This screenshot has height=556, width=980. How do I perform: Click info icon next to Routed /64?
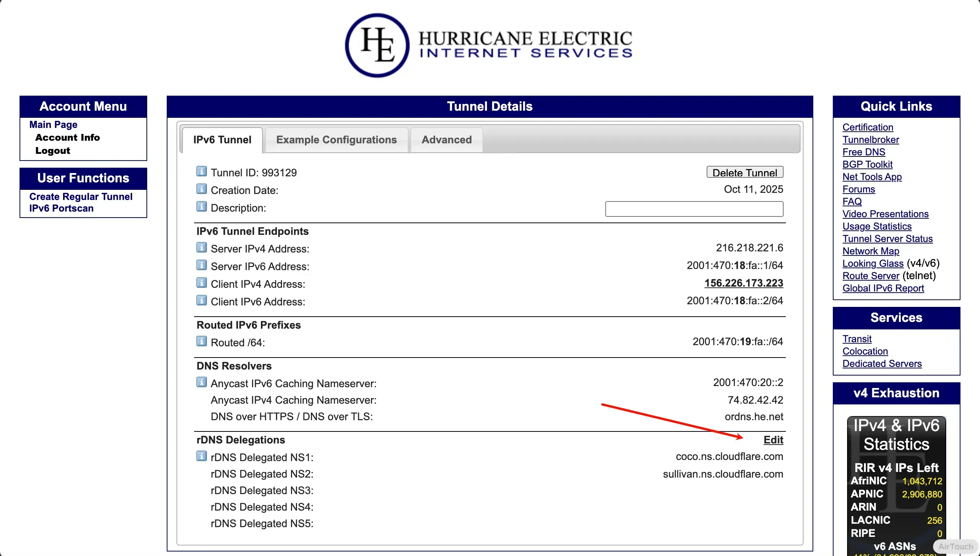[201, 341]
